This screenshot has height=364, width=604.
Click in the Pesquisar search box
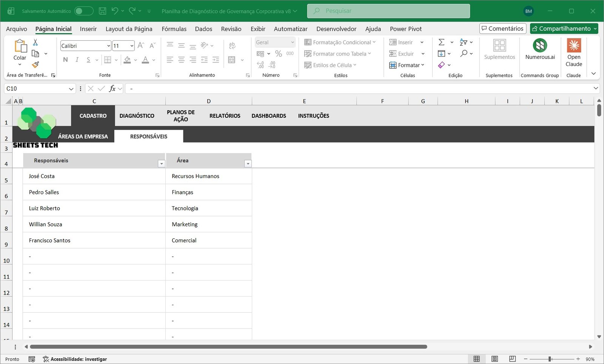(389, 11)
